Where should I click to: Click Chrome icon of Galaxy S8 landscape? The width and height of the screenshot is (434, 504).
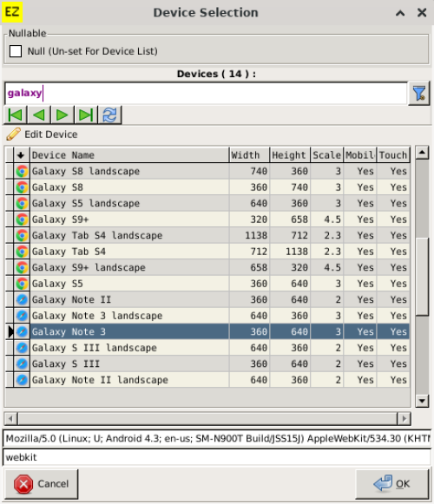22,171
